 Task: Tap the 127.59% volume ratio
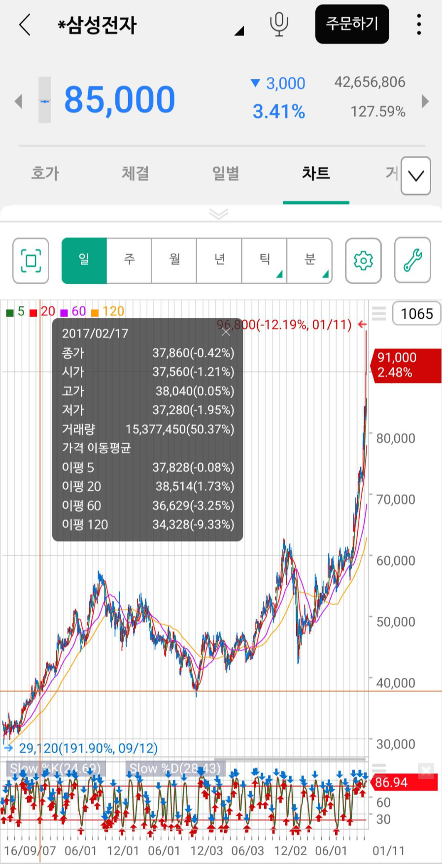point(378,112)
